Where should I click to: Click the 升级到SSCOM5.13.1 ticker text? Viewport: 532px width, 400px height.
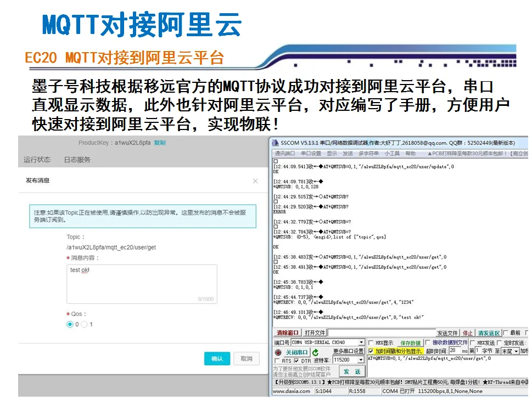[300, 382]
